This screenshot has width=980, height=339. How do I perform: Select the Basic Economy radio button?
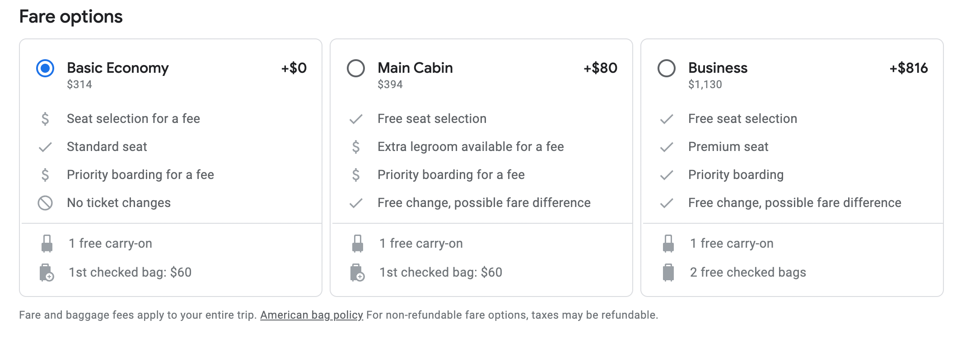point(45,68)
